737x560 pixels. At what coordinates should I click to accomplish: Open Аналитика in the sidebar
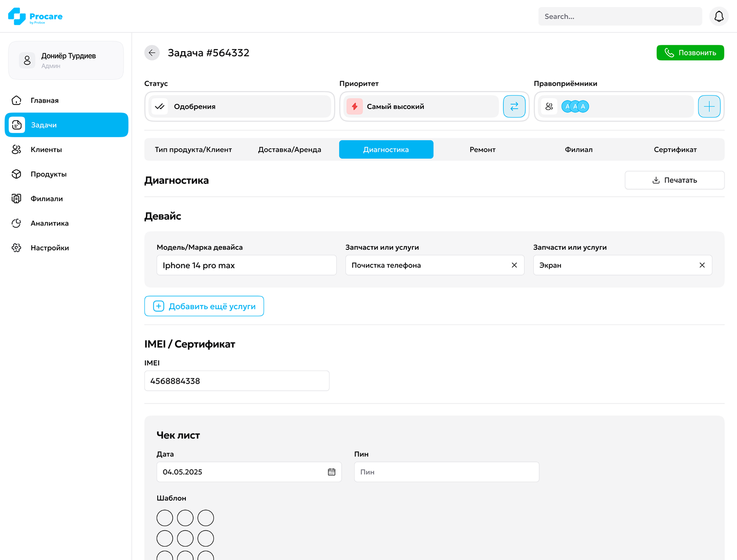point(49,223)
